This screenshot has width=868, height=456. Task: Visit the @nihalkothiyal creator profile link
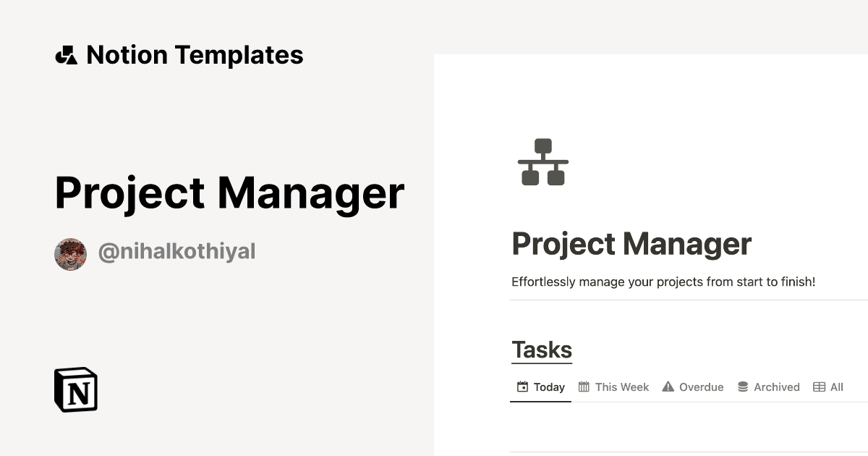(x=176, y=252)
